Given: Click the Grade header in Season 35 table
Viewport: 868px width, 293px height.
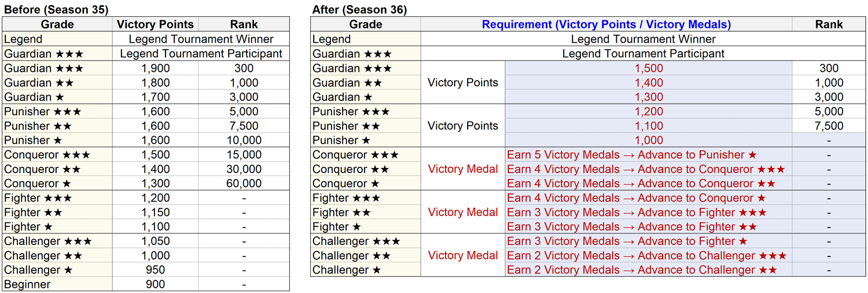Looking at the screenshot, I should [57, 24].
